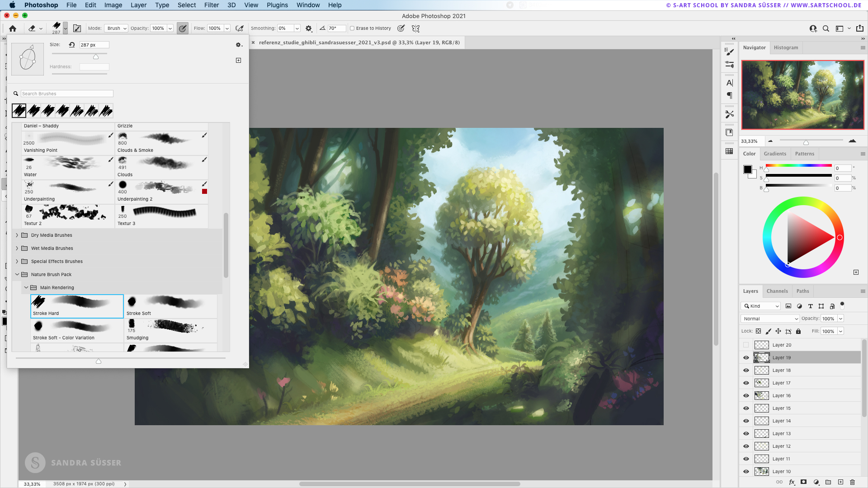
Task: Switch to Gradients tab
Action: (x=775, y=154)
